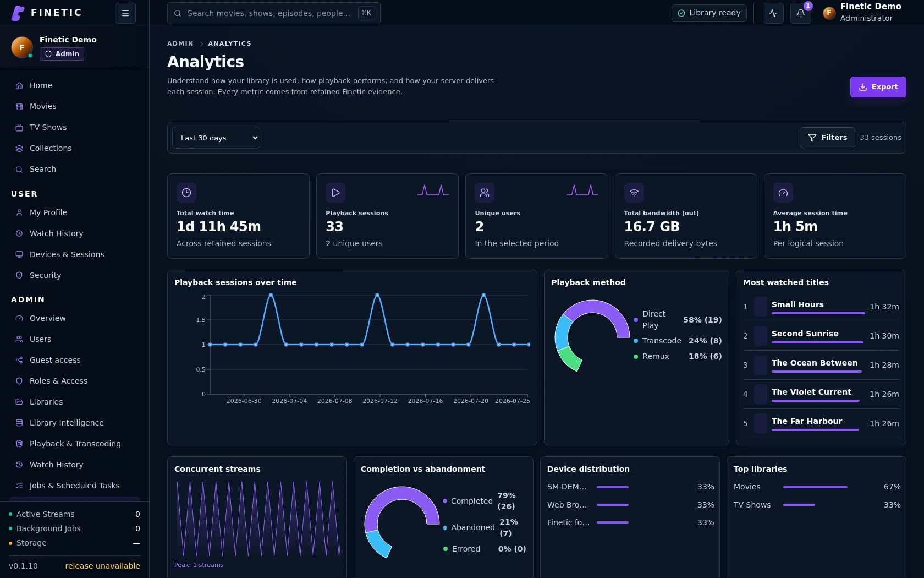Screen dimensions: 924x578
Task: Open the Last 30 days period dropdown
Action: click(x=216, y=138)
